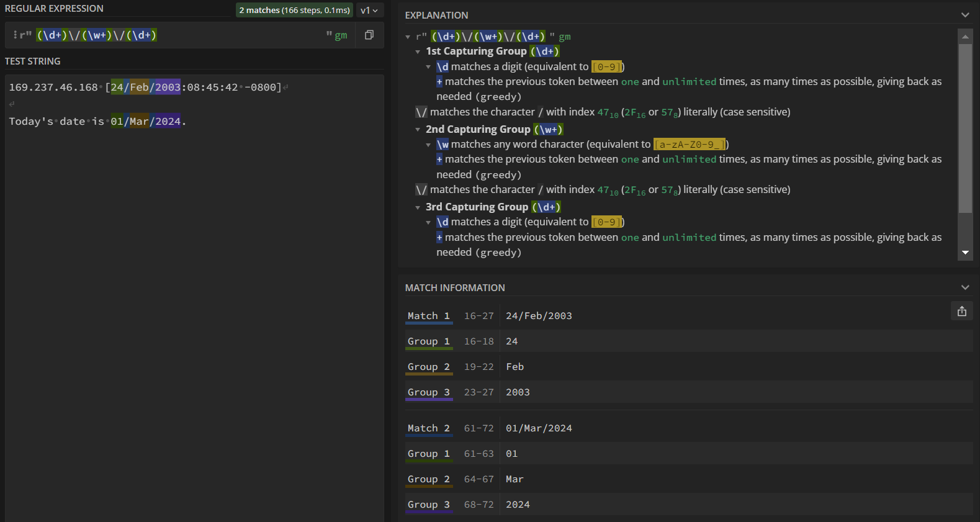Viewport: 980px width, 522px height.
Task: Collapse the root regex explanation tree
Action: 408,37
